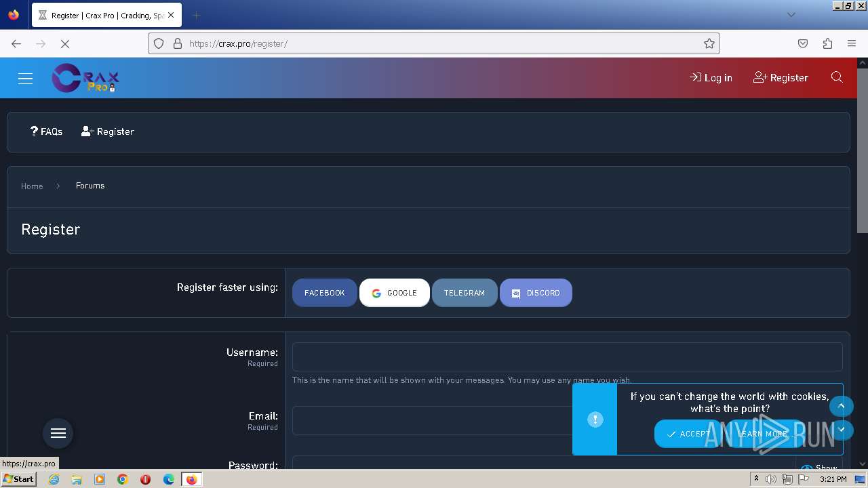Expand the list all tabs dropdown

pos(791,15)
